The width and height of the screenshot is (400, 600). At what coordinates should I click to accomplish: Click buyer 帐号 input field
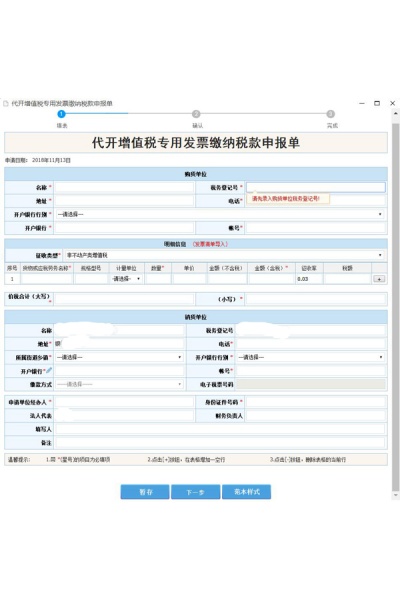point(316,228)
